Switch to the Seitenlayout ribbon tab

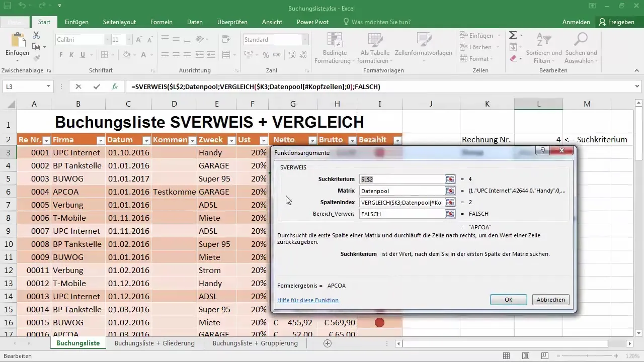pyautogui.click(x=119, y=22)
